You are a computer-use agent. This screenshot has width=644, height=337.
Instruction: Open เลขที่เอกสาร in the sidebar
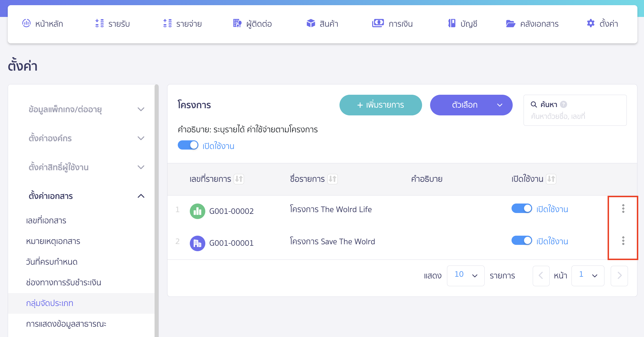(x=46, y=220)
